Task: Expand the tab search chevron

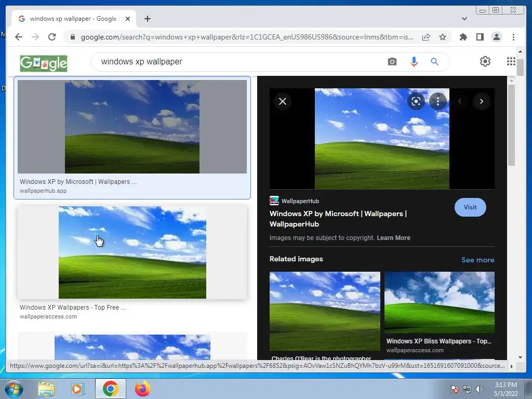Action: 464,19
